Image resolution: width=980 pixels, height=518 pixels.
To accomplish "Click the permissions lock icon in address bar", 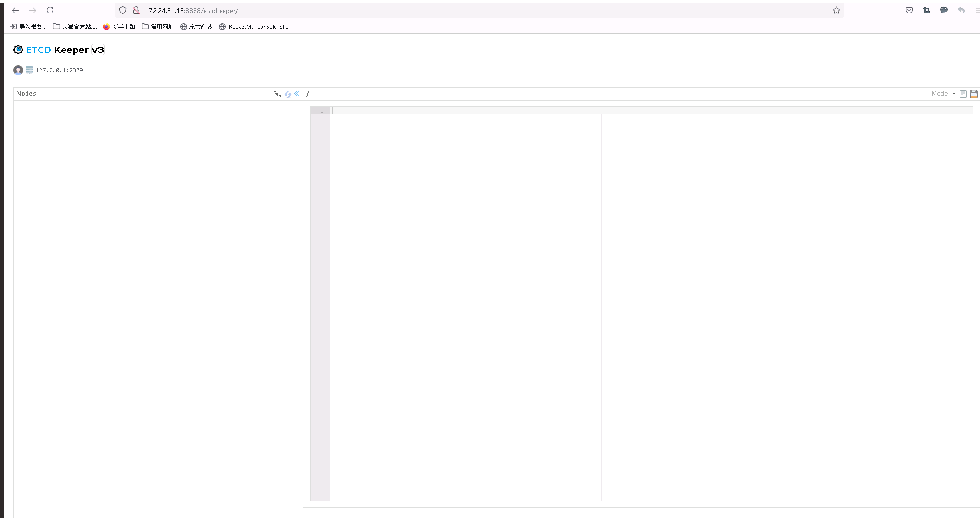I will point(136,10).
